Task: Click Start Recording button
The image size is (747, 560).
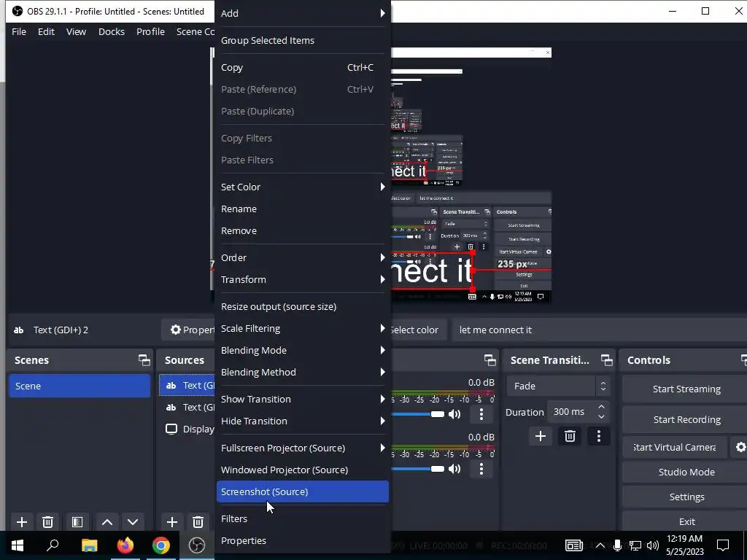Action: coord(686,419)
